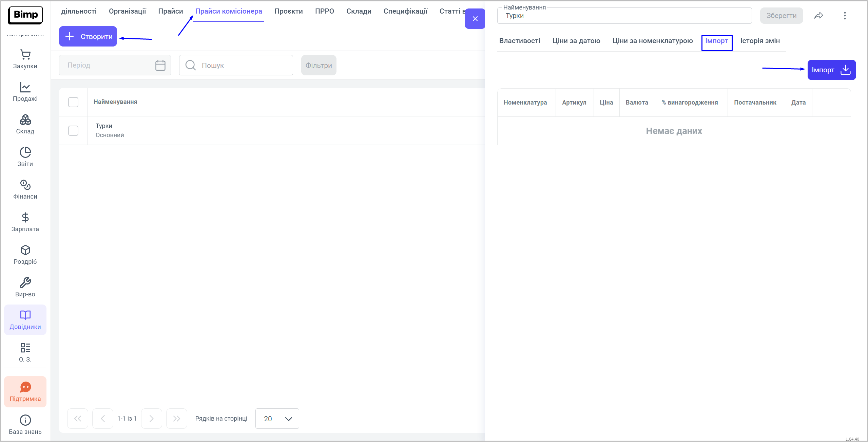Click the Створити button

pos(88,36)
